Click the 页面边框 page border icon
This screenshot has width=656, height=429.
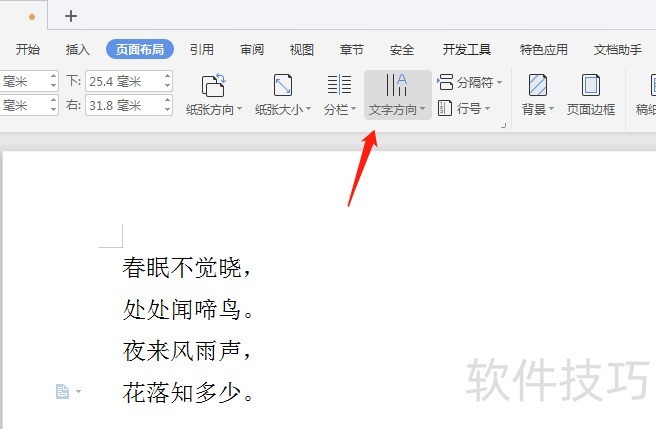click(x=590, y=85)
